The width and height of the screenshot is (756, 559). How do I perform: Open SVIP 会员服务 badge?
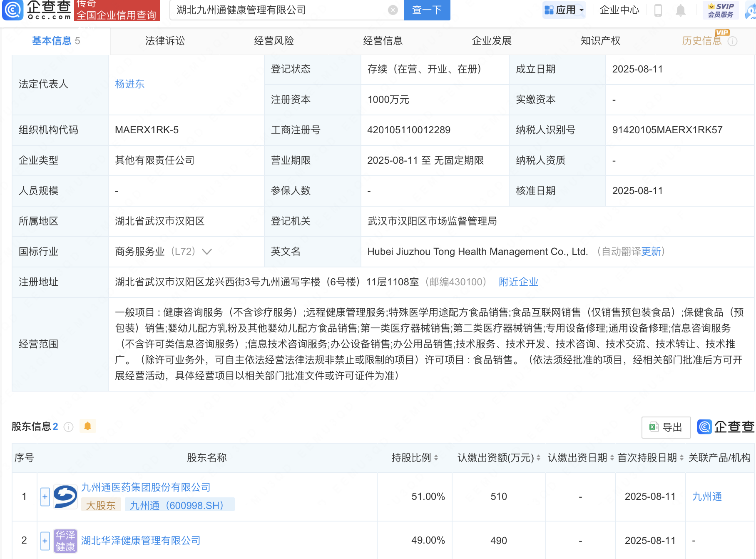(x=721, y=10)
